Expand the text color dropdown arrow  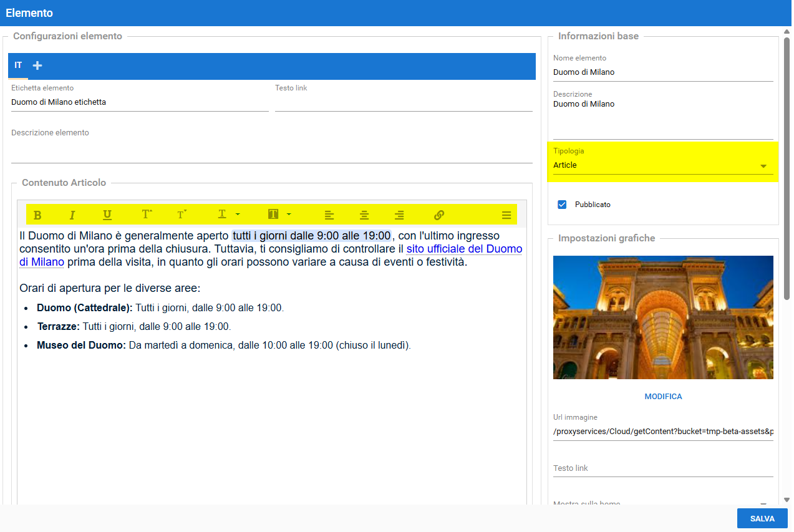coord(238,215)
